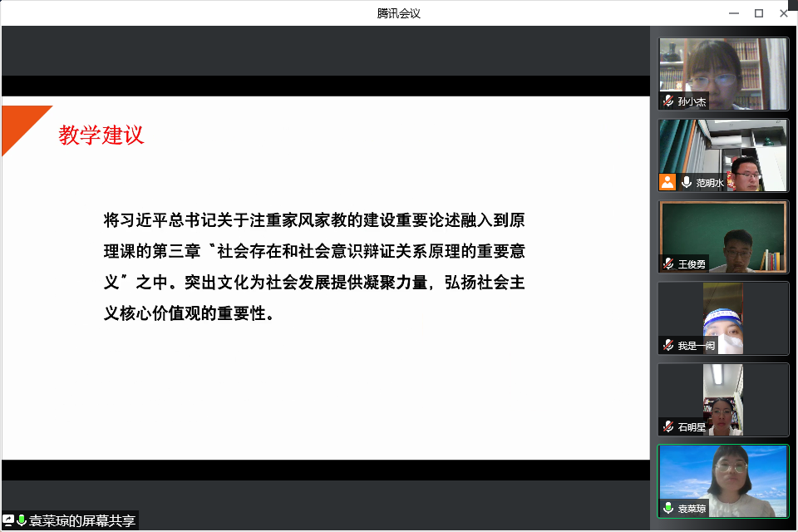798x532 pixels.
Task: Pick 石明星's video thumbnail
Action: 723,398
